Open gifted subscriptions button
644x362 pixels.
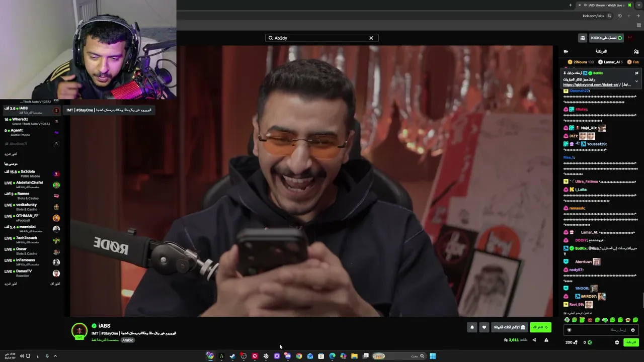[509, 327]
